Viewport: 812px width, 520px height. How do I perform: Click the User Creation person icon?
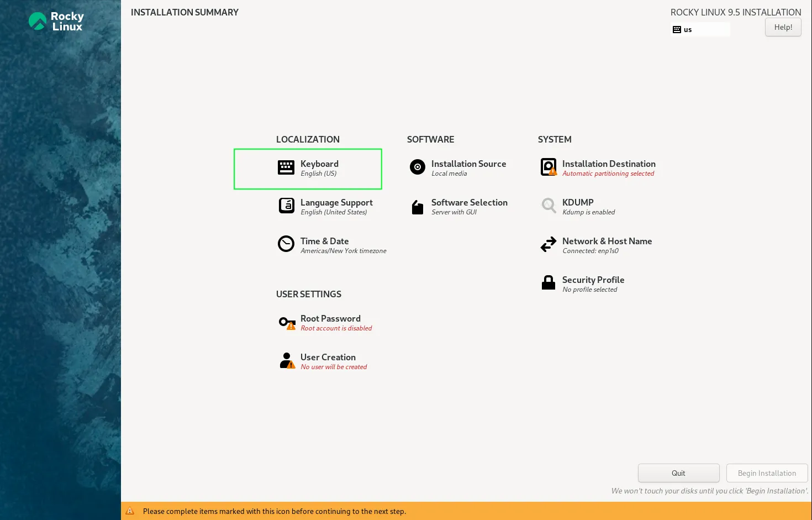287,360
